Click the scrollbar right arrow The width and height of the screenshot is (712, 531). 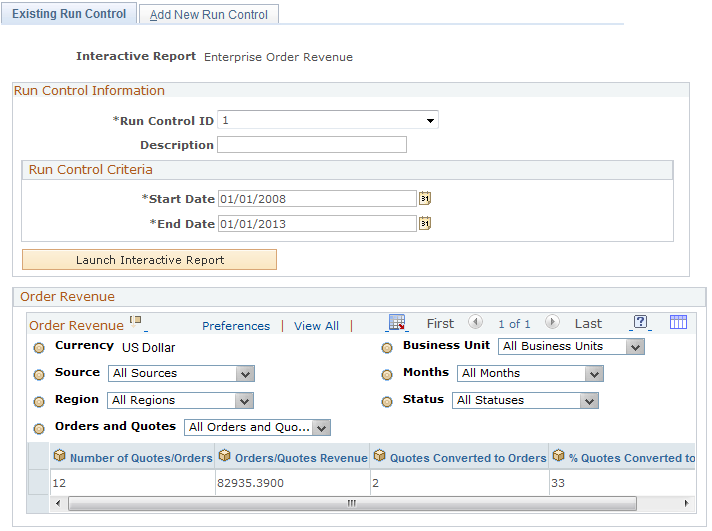click(686, 503)
